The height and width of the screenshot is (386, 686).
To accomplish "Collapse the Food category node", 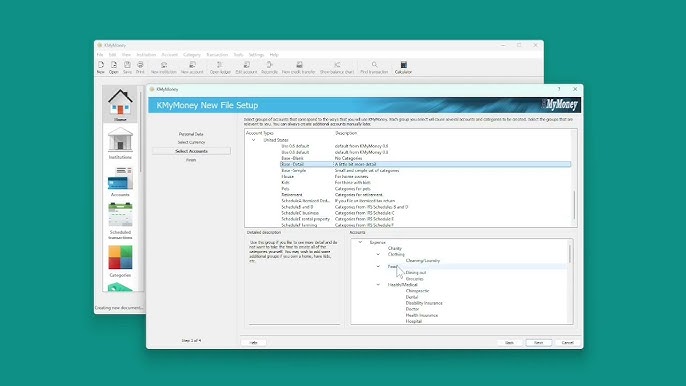I will point(378,267).
